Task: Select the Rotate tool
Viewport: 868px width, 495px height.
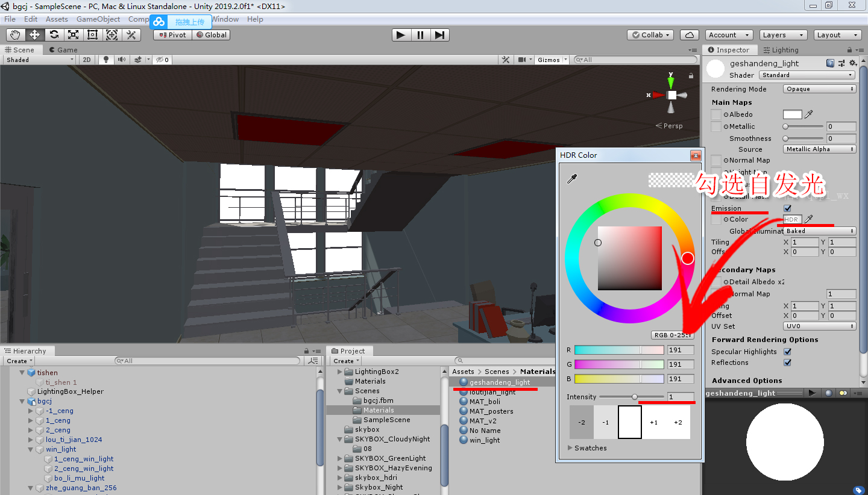Action: pyautogui.click(x=54, y=35)
